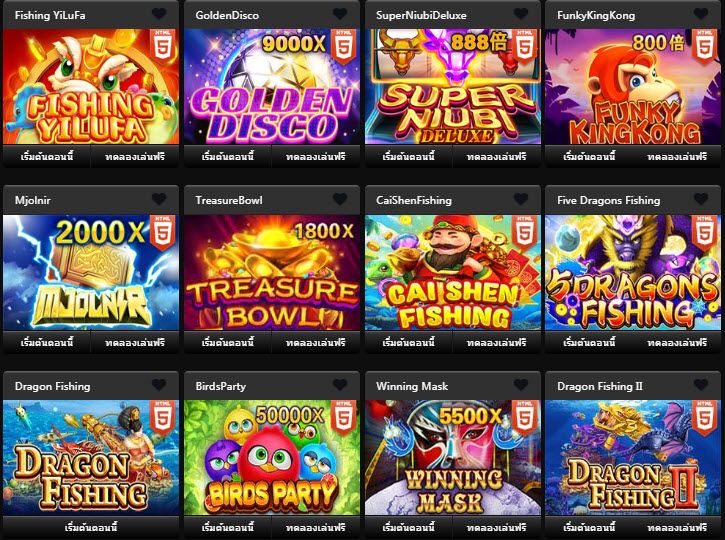Open the Treasure Bowl game thumbnail
Screen dimensions: 725x540
272,272
